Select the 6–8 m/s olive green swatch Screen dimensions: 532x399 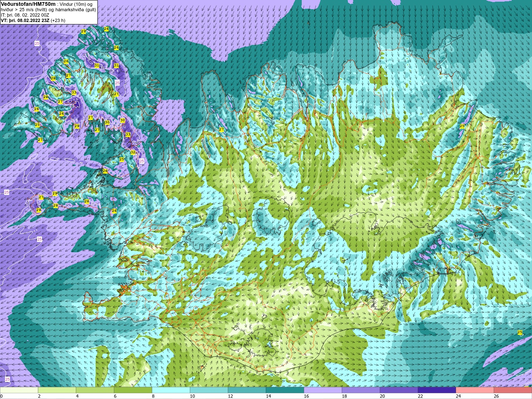click(x=133, y=390)
